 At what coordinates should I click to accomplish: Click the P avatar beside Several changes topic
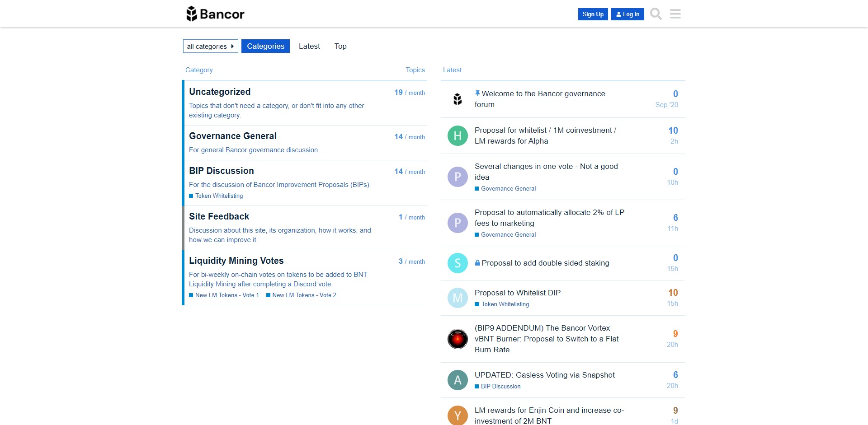pos(458,177)
